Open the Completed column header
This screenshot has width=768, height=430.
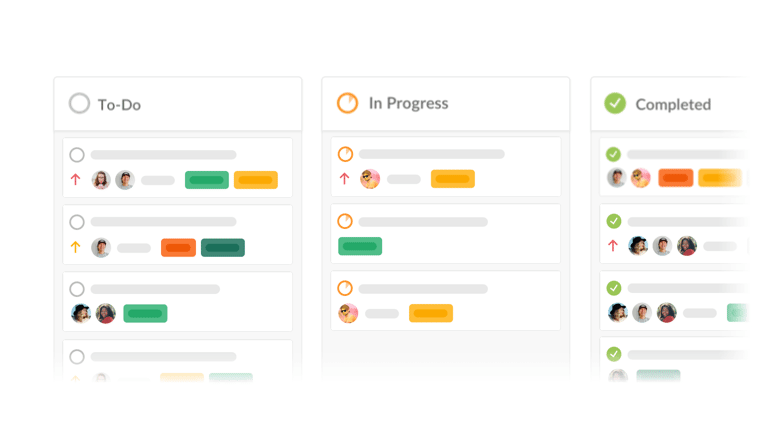[672, 104]
